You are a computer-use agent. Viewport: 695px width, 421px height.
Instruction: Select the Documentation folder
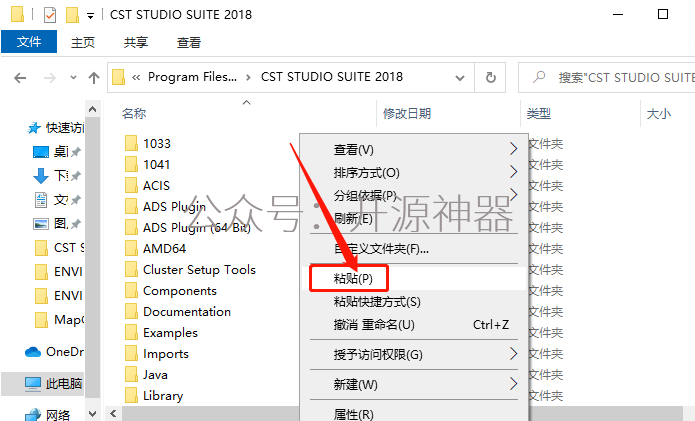point(187,312)
